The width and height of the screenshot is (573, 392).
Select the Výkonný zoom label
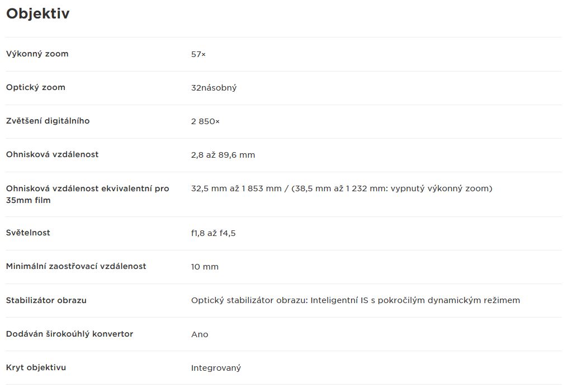(37, 54)
